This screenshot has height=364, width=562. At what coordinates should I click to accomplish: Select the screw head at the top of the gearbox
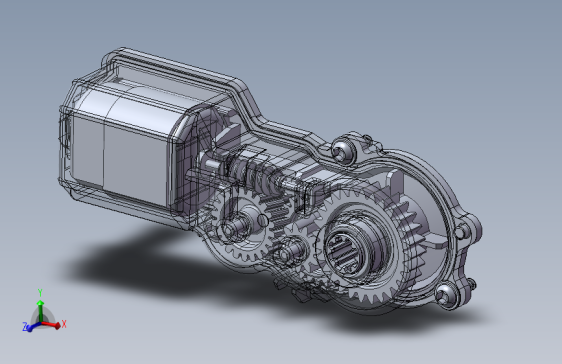click(x=343, y=150)
